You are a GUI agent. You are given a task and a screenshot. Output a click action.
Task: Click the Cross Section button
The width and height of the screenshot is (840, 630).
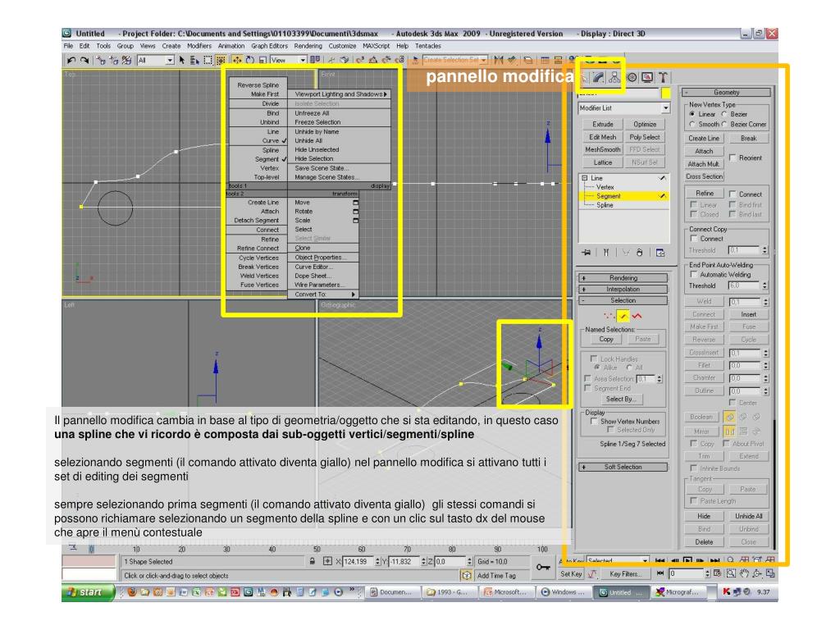pos(705,176)
